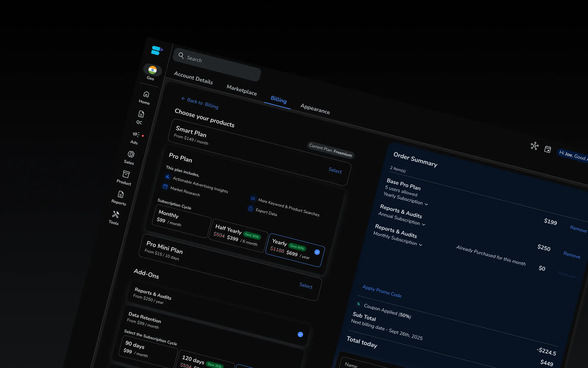Open Sales in the sidebar
Viewport: 588px width, 368px height.
pyautogui.click(x=130, y=158)
